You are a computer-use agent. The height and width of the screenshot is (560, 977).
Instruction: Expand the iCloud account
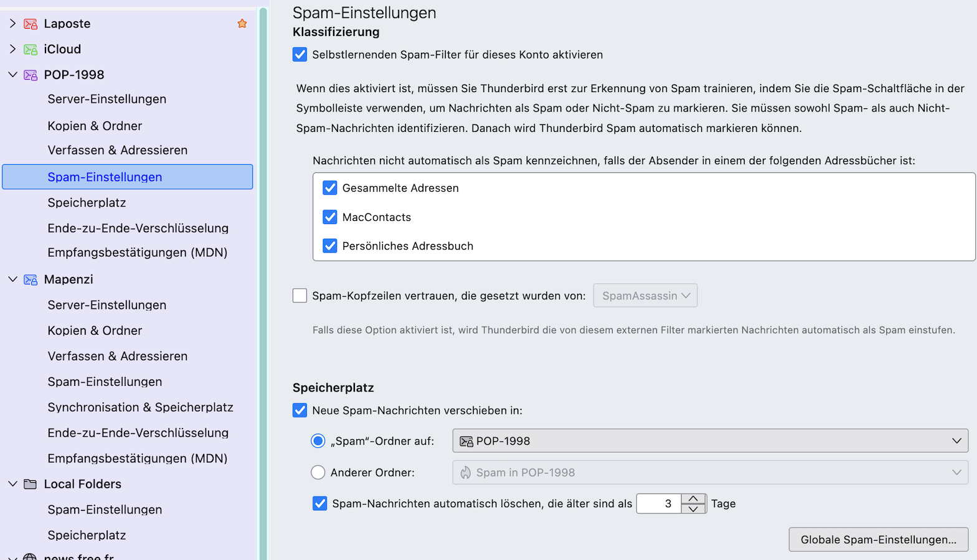(12, 49)
